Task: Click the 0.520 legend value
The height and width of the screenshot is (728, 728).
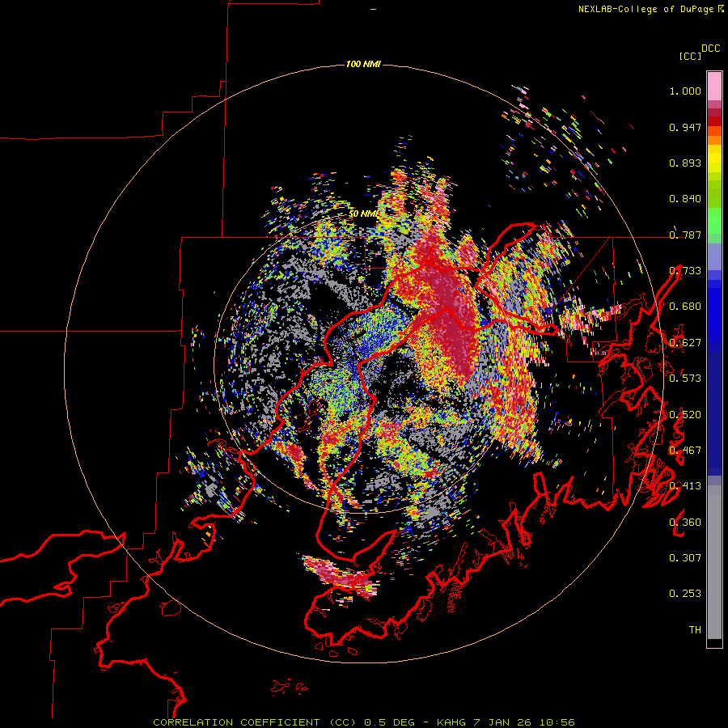Action: pyautogui.click(x=685, y=415)
